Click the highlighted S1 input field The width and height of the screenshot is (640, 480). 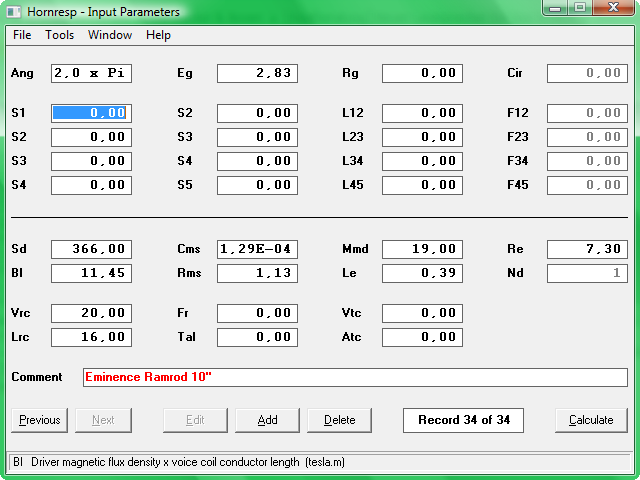coord(91,113)
